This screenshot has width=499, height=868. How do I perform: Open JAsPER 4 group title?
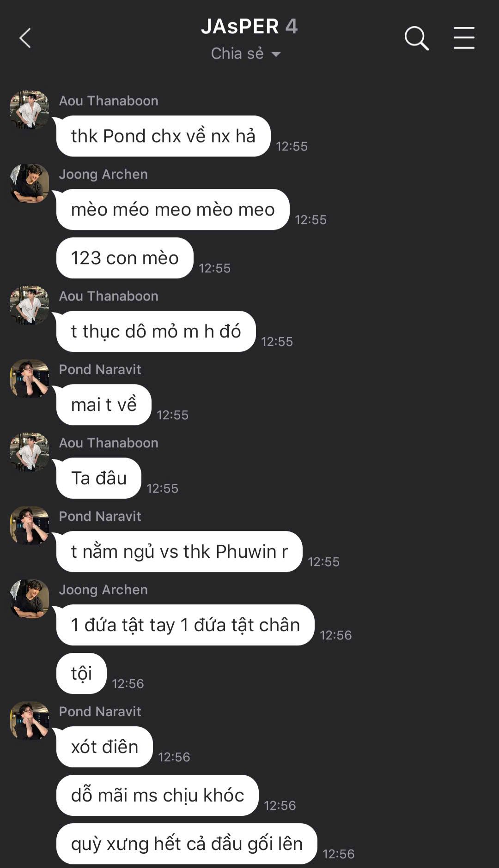pos(249,26)
